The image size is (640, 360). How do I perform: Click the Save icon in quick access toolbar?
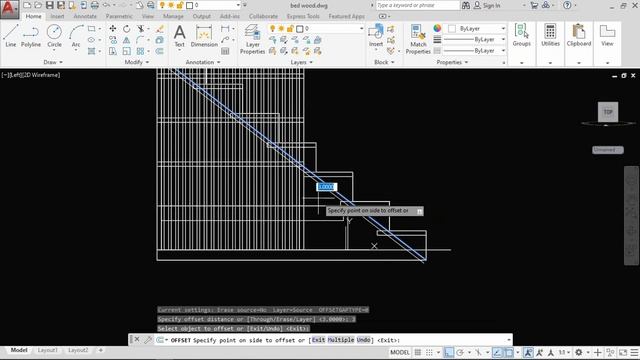click(x=49, y=5)
